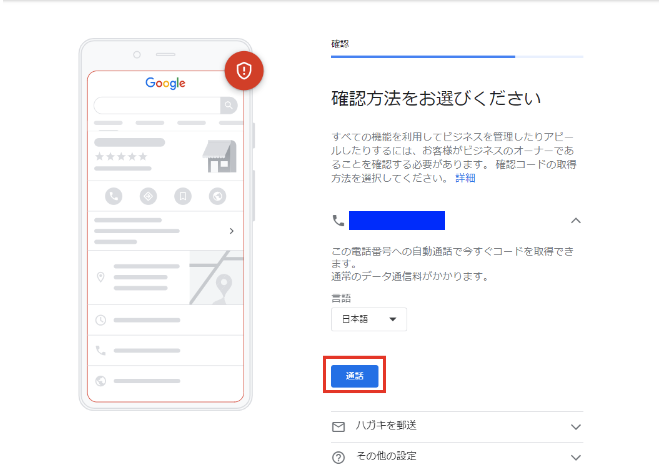Click the magnifier icon in phone mockup
This screenshot has height=475, width=663.
(x=228, y=105)
